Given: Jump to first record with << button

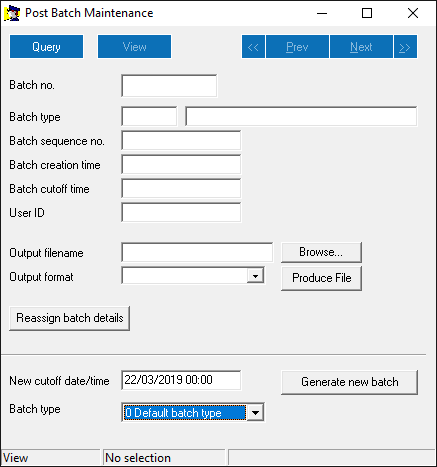Looking at the screenshot, I should tap(253, 47).
